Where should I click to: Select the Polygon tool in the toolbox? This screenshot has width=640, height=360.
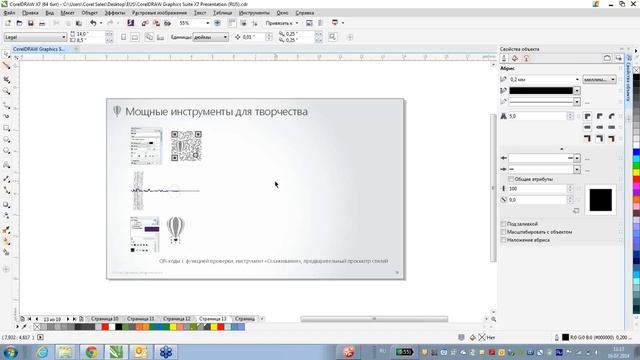click(6, 151)
